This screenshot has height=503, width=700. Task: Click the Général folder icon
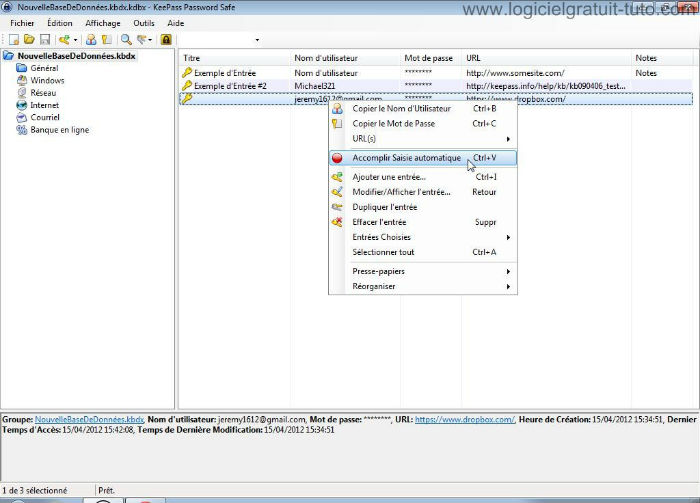click(x=21, y=68)
